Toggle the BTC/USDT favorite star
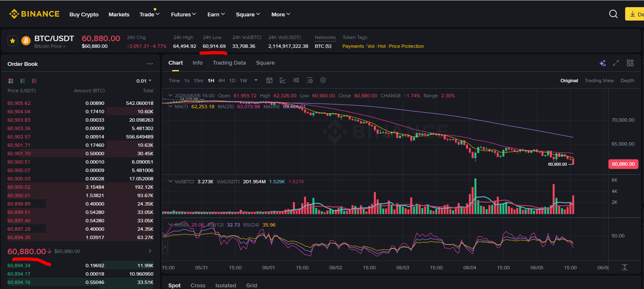The height and width of the screenshot is (289, 644). [13, 41]
